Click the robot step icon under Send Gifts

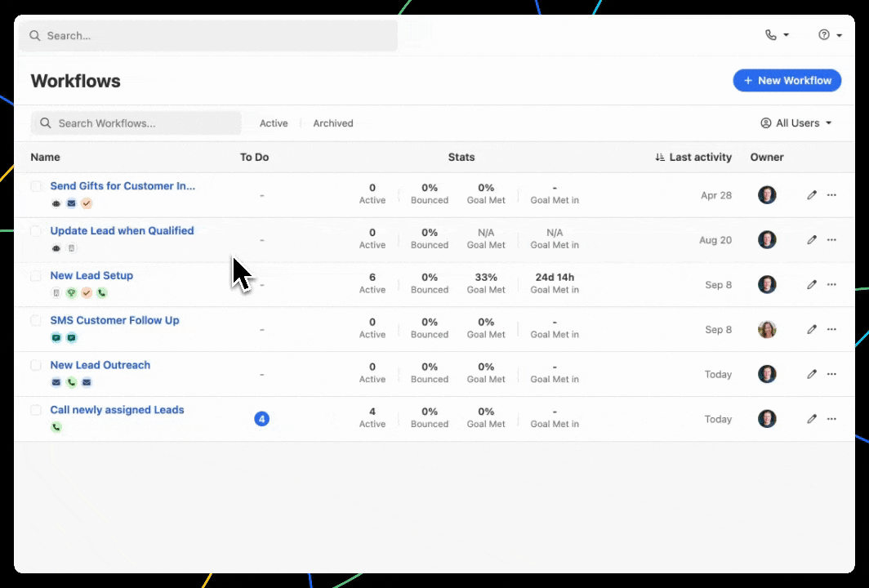click(56, 203)
